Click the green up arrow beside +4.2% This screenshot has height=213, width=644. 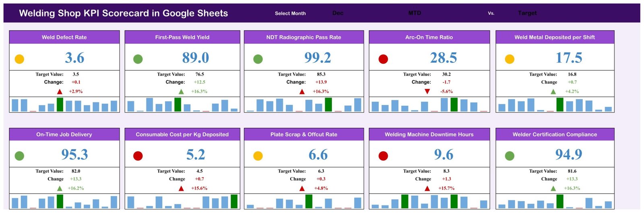[553, 92]
